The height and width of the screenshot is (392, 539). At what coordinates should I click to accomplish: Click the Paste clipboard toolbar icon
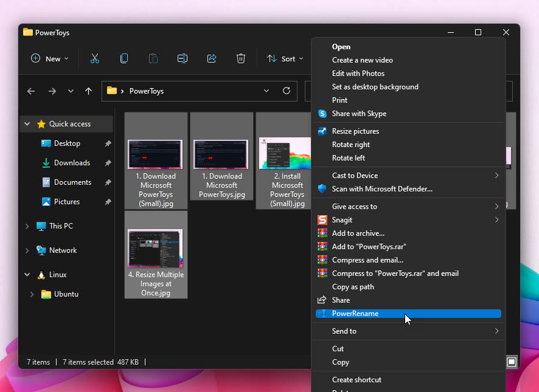coord(153,59)
